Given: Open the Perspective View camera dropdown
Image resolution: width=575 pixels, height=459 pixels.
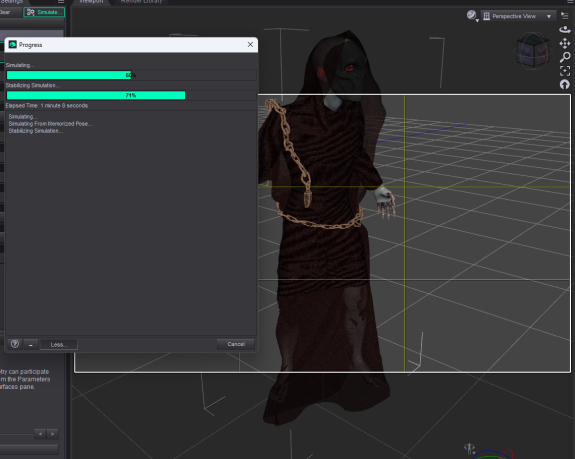Looking at the screenshot, I should pos(518,16).
